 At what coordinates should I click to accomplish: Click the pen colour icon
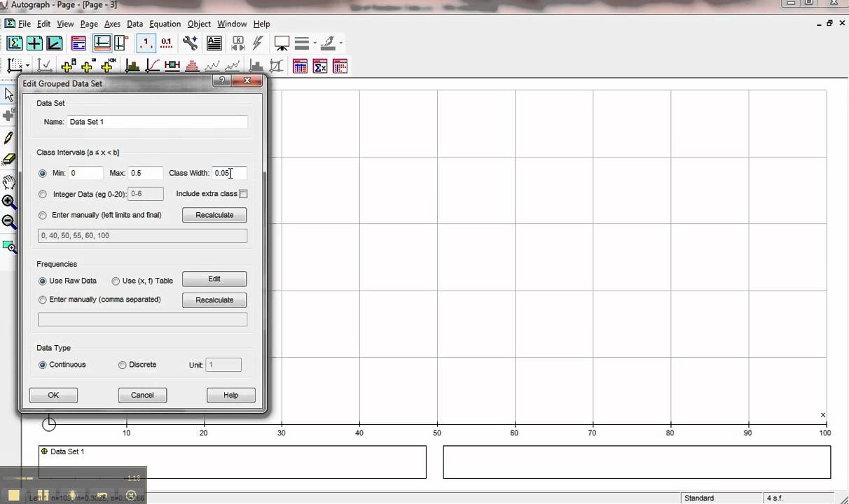click(328, 43)
